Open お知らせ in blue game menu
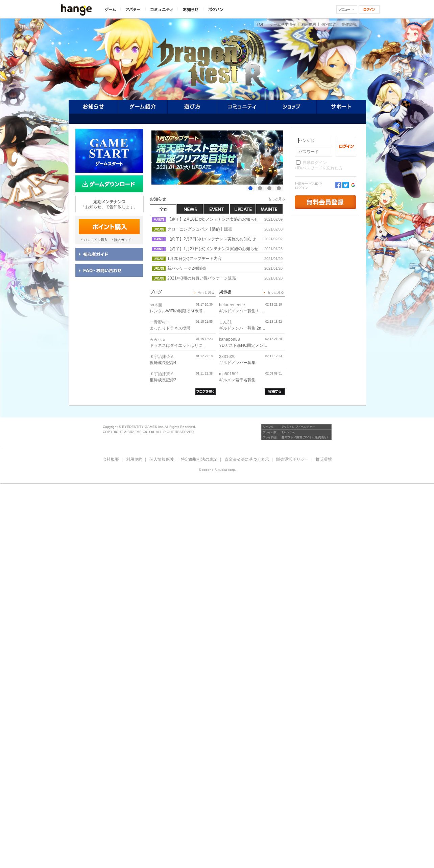Viewport: 434px width, 868px height. [93, 106]
